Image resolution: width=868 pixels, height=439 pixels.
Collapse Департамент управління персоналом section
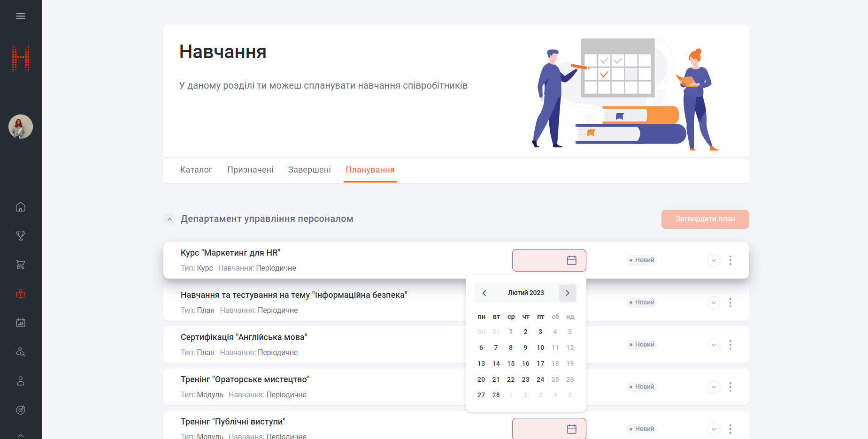(169, 219)
